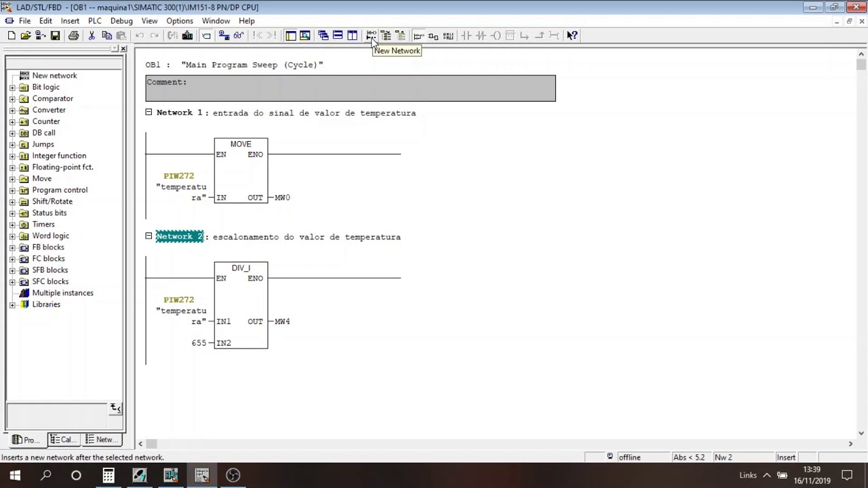Expand the Integer function tree node
The height and width of the screenshot is (488, 868).
click(x=12, y=156)
